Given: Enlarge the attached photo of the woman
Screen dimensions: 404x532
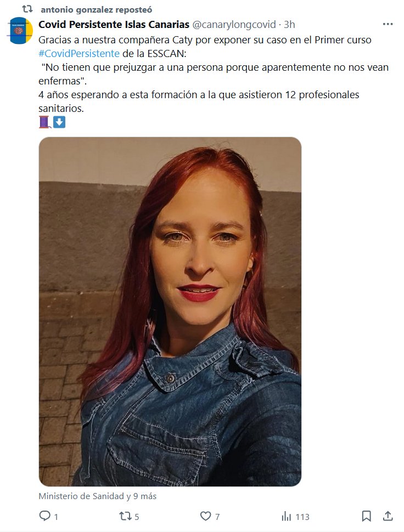Looking at the screenshot, I should (170, 312).
